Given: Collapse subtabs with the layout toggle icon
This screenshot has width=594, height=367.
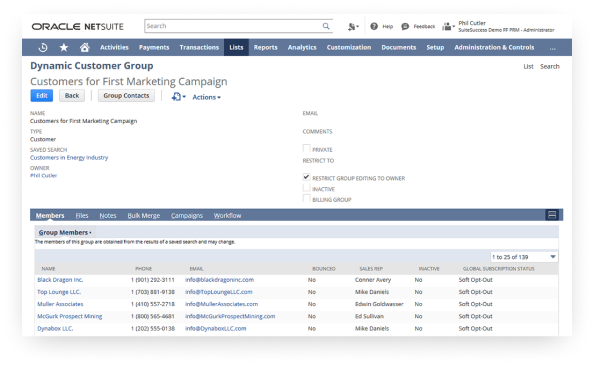Looking at the screenshot, I should pos(552,215).
